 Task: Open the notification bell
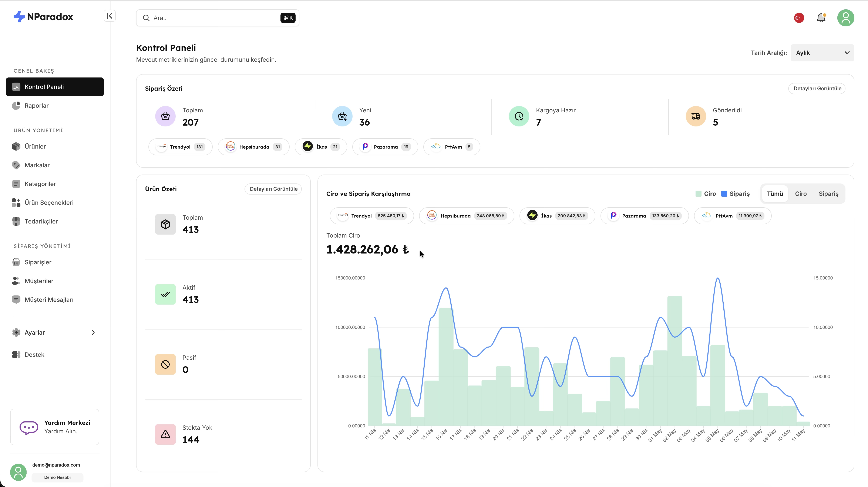click(x=821, y=18)
